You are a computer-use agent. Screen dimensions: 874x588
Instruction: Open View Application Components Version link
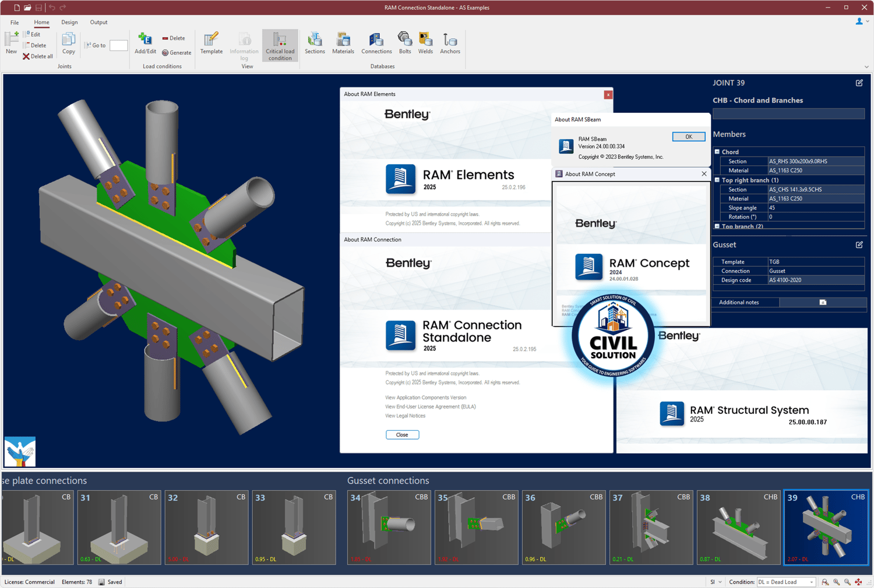point(426,398)
